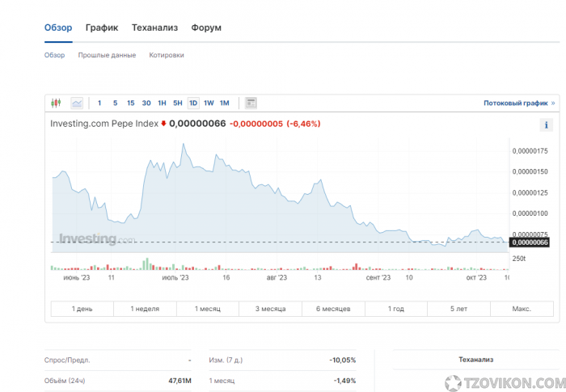Set chart interval to 5 minutes

(x=115, y=103)
